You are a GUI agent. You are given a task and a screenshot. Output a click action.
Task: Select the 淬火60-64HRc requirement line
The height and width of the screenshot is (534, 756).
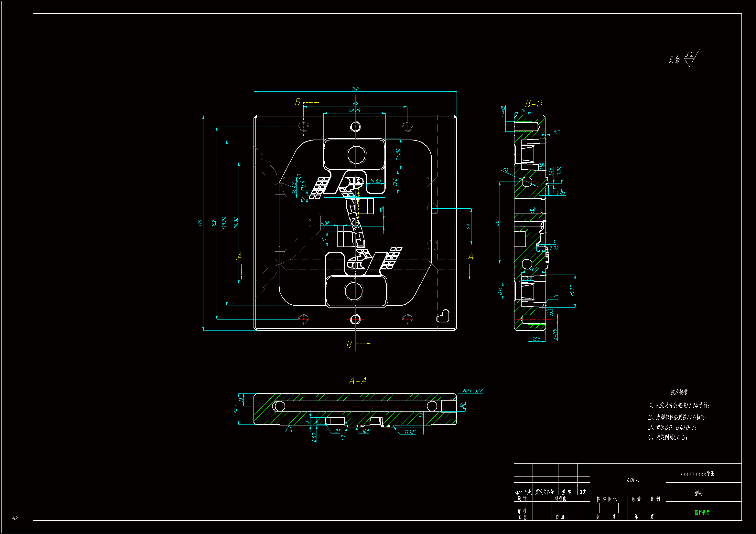click(x=672, y=427)
